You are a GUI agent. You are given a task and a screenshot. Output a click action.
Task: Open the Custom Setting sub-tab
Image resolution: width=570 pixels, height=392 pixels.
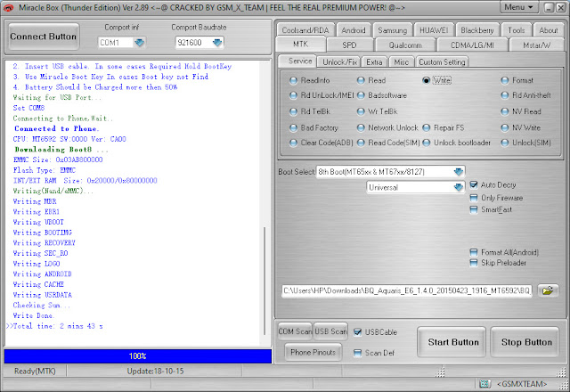442,62
